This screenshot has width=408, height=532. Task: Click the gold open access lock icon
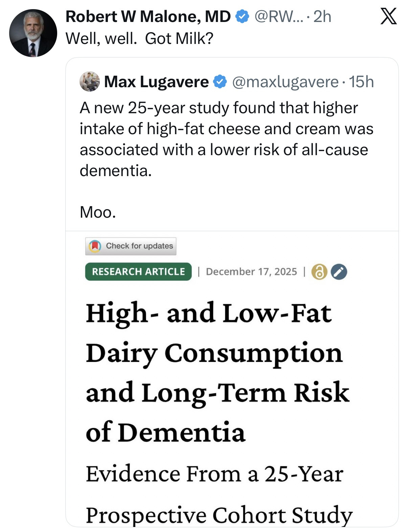tap(319, 272)
